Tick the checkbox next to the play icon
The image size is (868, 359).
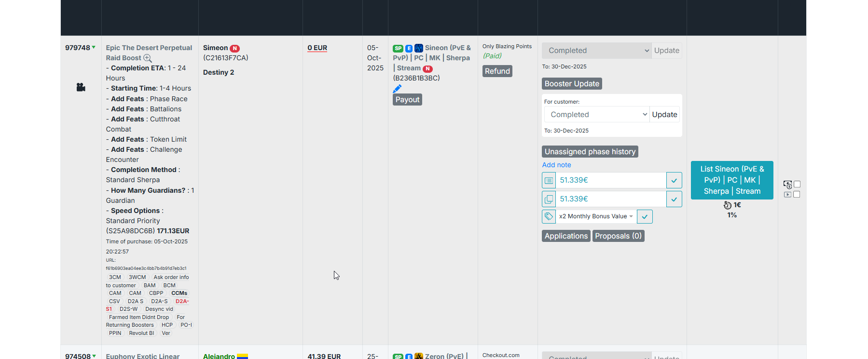[797, 194]
